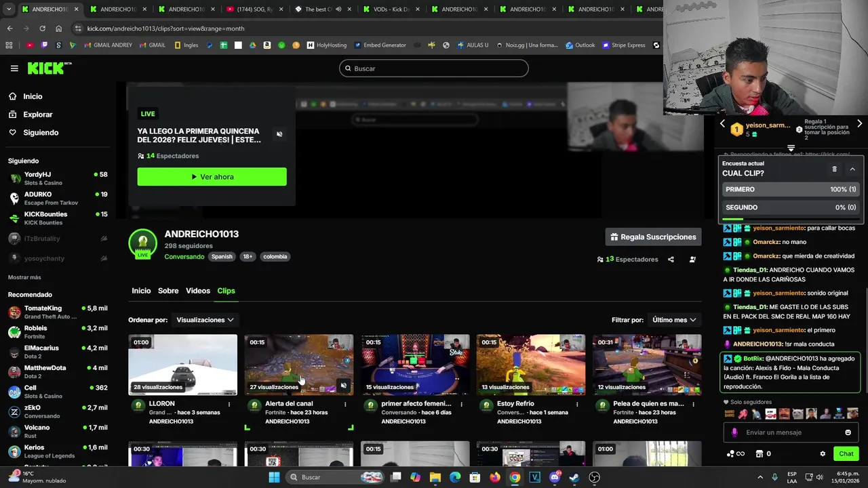Select the Spanish tag
Image resolution: width=868 pixels, height=488 pixels.
click(x=222, y=257)
